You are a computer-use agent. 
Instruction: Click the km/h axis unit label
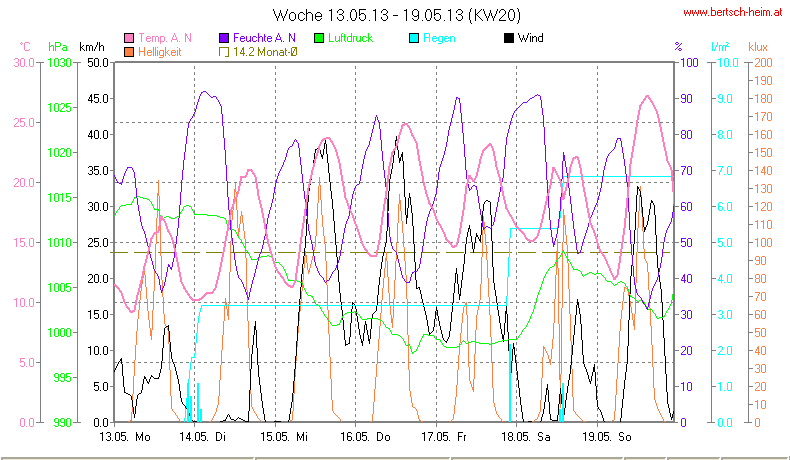[x=92, y=47]
